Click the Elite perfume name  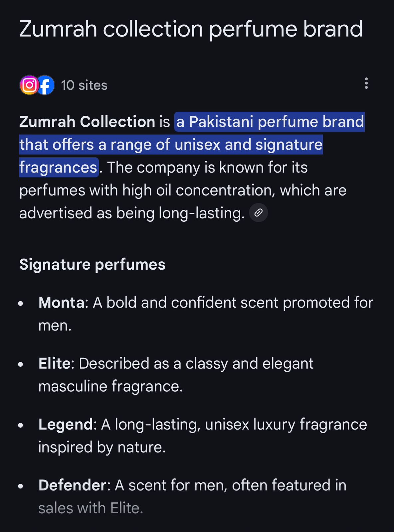click(x=55, y=363)
